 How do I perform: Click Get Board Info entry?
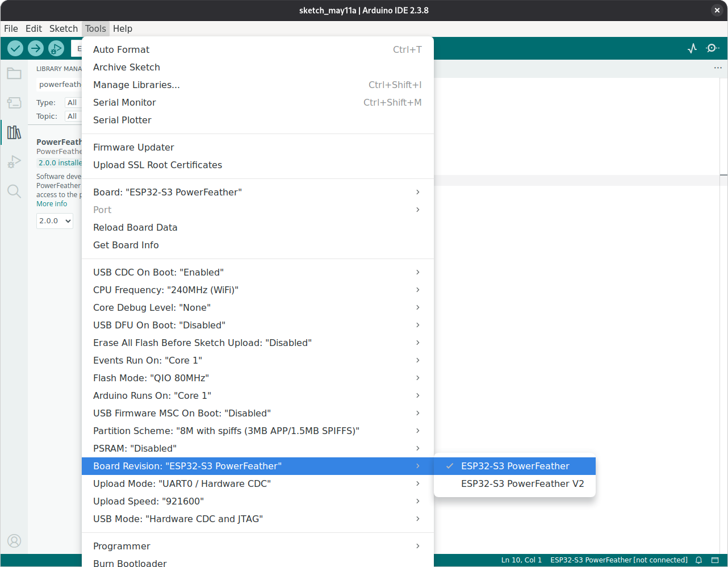click(x=258, y=245)
